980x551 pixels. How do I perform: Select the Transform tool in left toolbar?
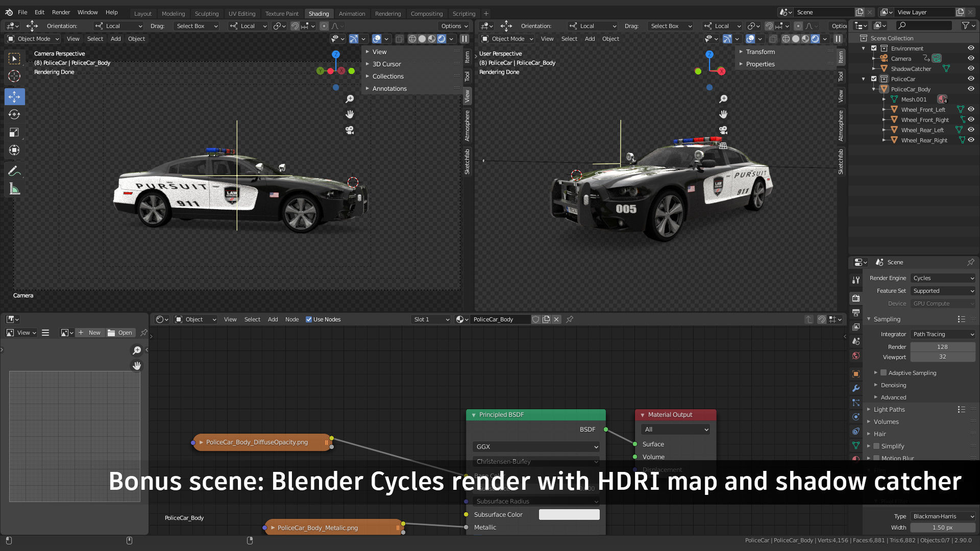tap(14, 150)
